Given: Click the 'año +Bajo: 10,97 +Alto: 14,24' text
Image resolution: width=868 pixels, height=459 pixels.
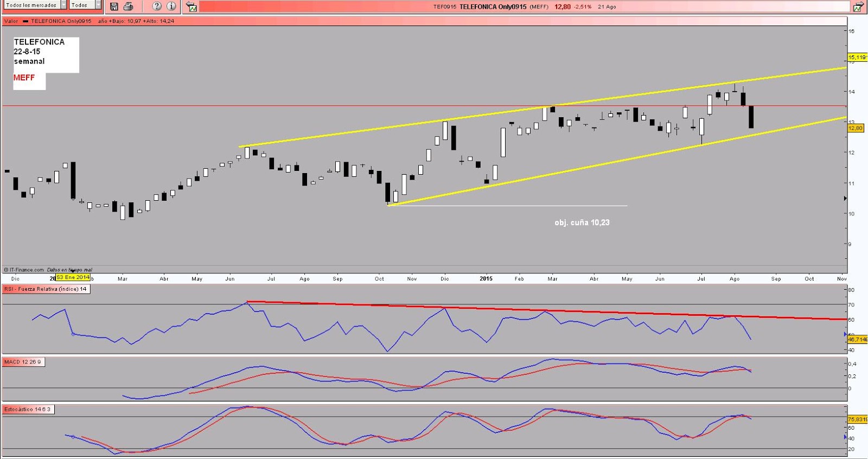Looking at the screenshot, I should coord(136,21).
